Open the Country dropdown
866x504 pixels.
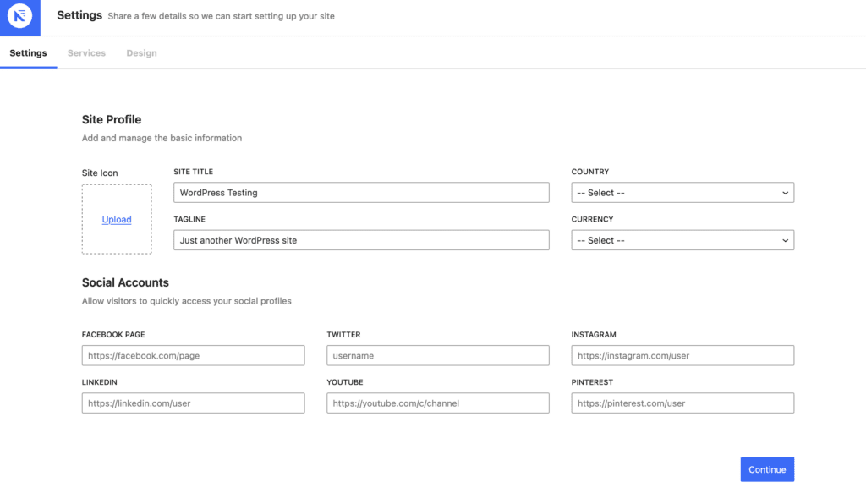click(x=677, y=193)
